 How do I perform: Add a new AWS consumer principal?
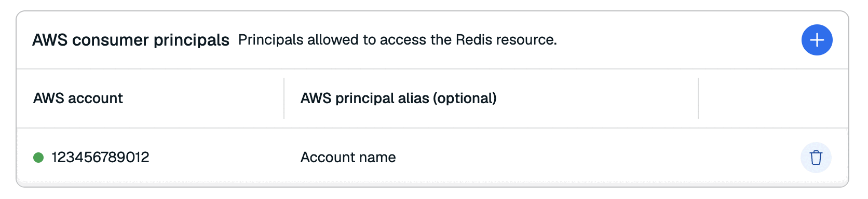tap(817, 40)
